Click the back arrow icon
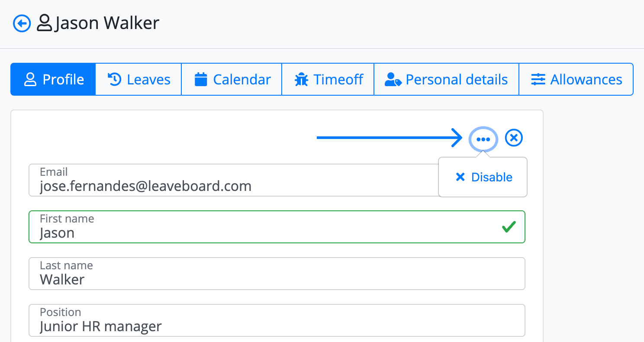 click(22, 23)
